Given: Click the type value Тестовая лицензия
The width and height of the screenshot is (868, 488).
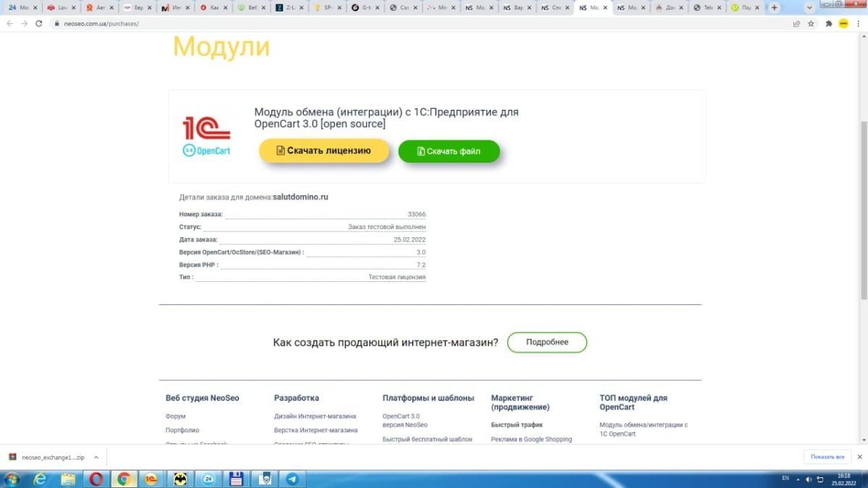Looking at the screenshot, I should pos(397,277).
